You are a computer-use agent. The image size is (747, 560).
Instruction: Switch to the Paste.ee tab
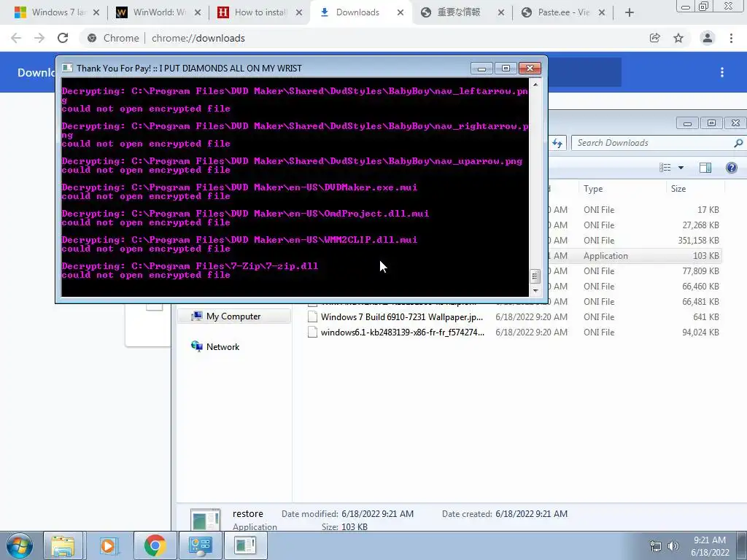tap(564, 12)
